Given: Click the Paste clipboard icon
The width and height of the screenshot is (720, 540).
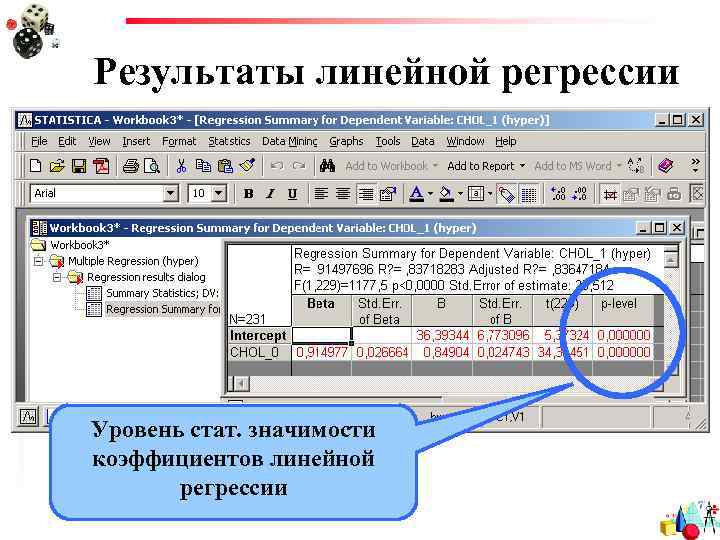Looking at the screenshot, I should pyautogui.click(x=225, y=166).
